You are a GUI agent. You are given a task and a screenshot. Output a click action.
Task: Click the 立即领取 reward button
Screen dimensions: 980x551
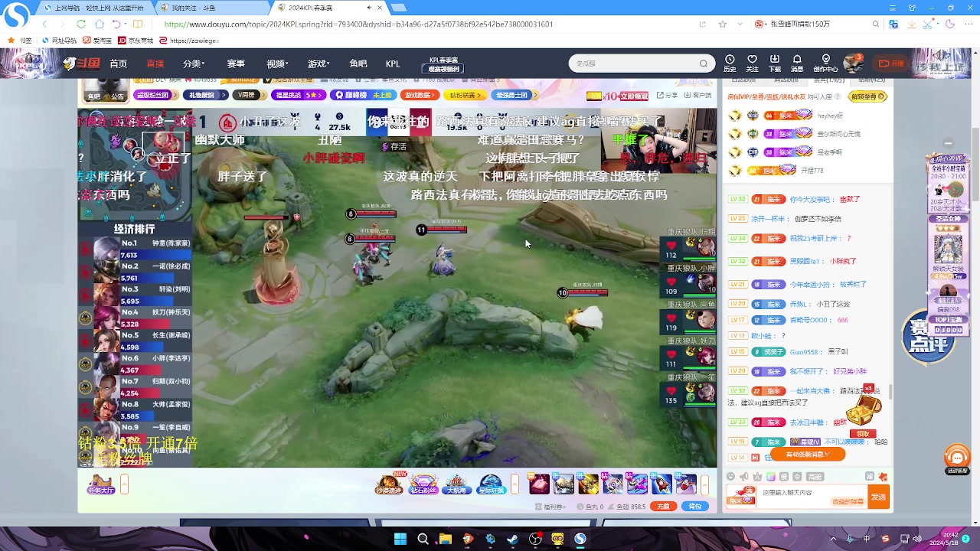pos(634,96)
